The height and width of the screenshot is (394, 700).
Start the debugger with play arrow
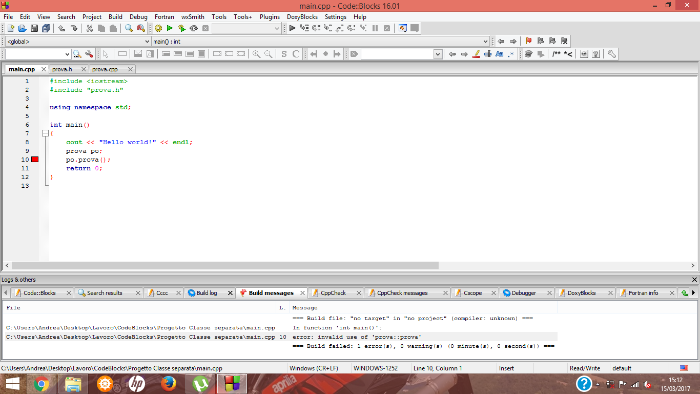coord(292,28)
